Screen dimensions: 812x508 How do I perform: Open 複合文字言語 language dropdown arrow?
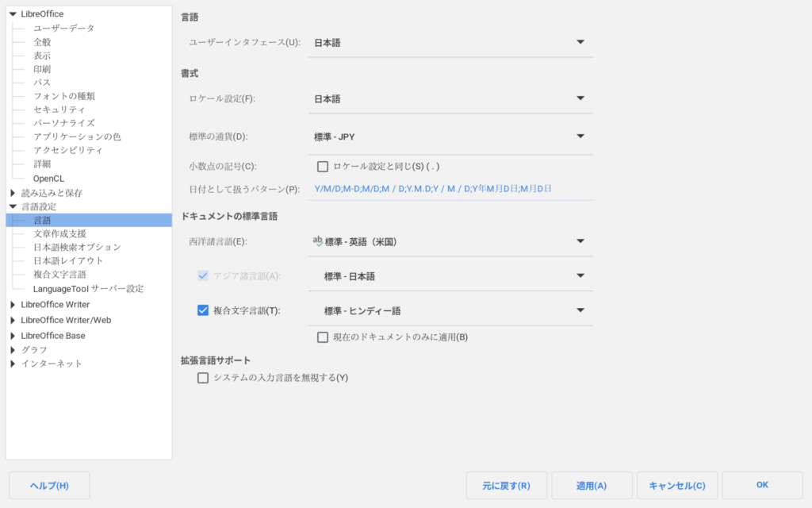pyautogui.click(x=580, y=310)
